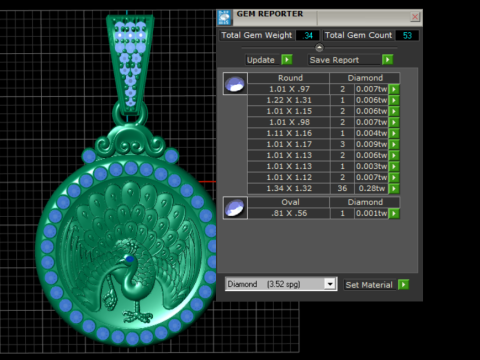This screenshot has height=360, width=480.
Task: Click green arrow for 1.11 X 1.16 row
Action: [x=394, y=133]
